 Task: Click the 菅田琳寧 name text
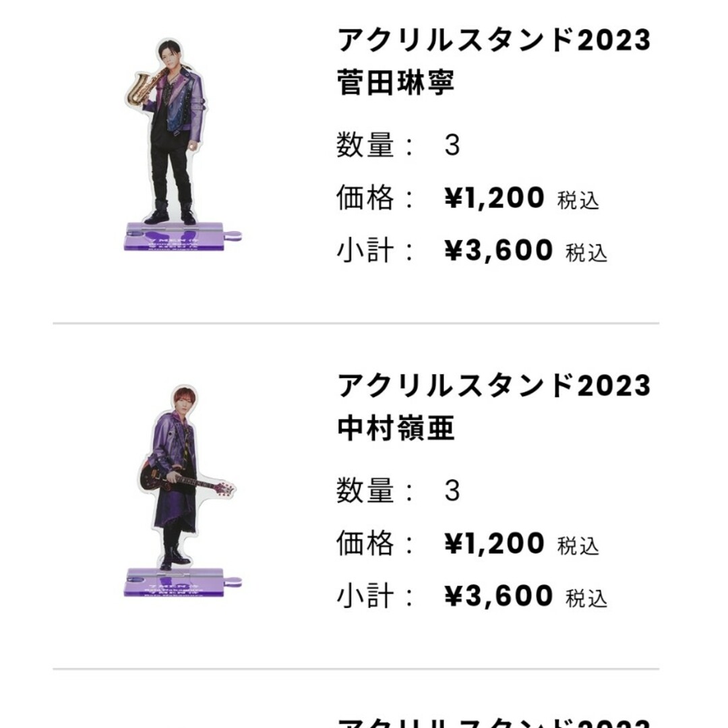[x=396, y=82]
